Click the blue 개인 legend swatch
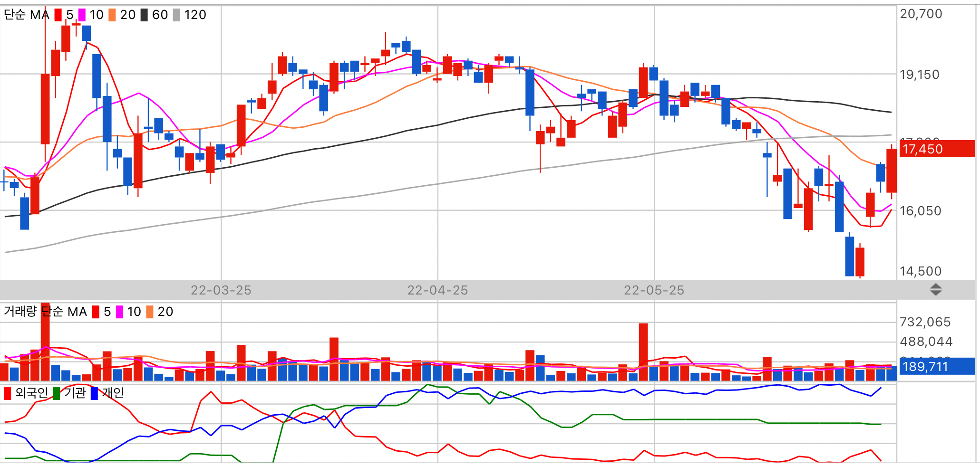The width and height of the screenshot is (980, 466). [94, 393]
